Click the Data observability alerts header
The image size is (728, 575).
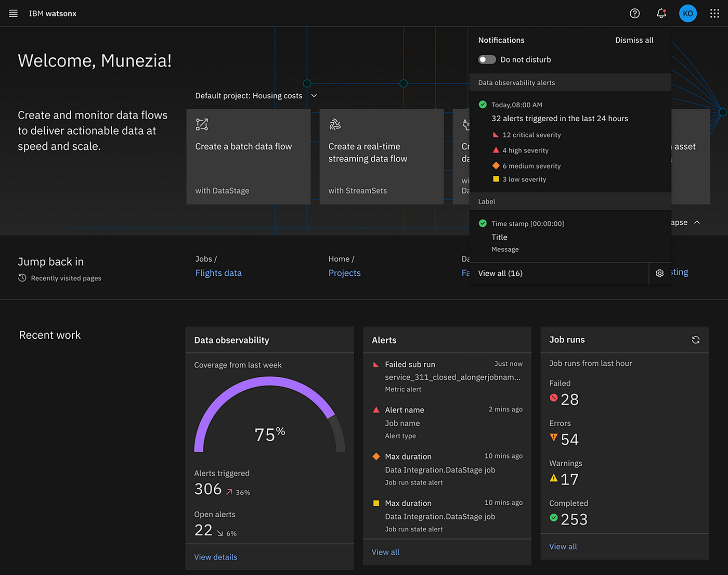coord(570,83)
